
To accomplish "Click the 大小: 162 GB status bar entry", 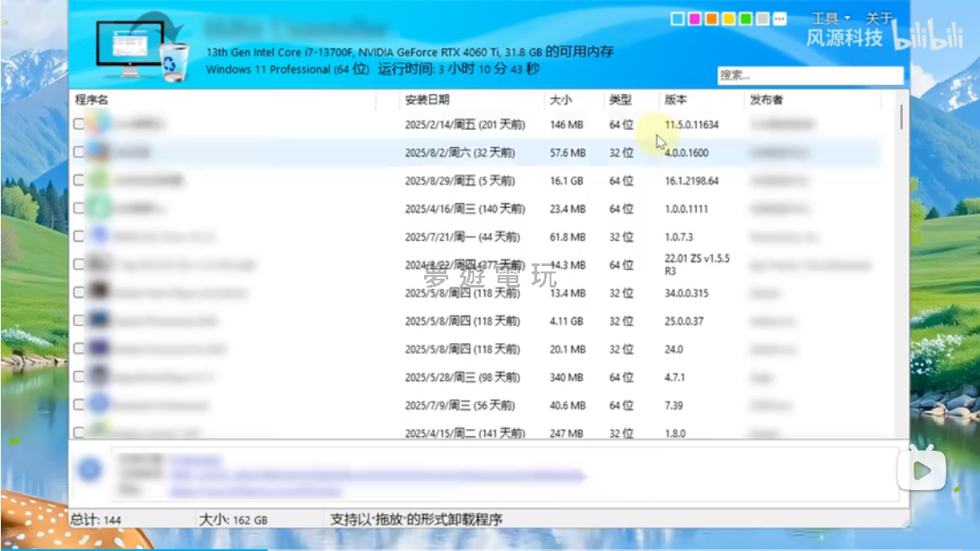I will [x=232, y=519].
